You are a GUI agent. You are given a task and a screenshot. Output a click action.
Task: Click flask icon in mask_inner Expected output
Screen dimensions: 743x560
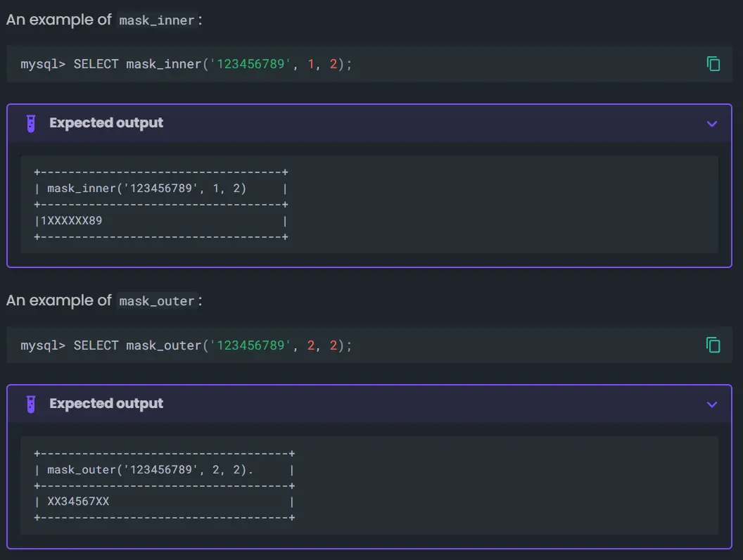click(30, 123)
